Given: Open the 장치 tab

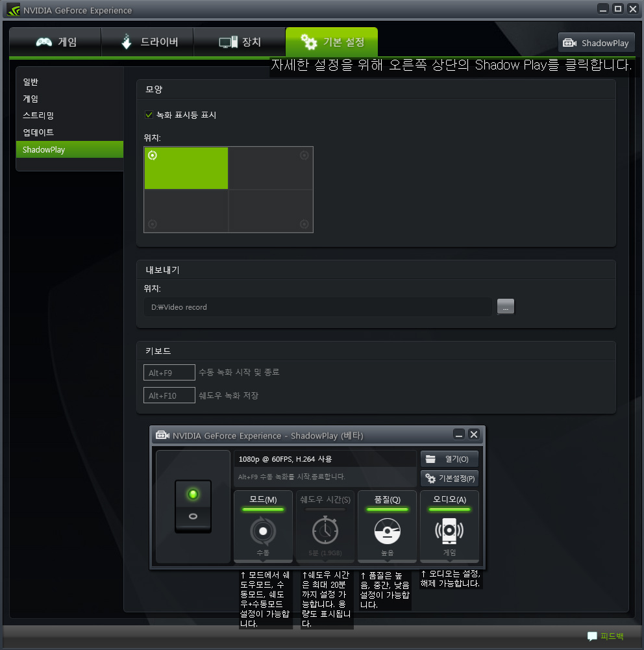Looking at the screenshot, I should coord(240,42).
